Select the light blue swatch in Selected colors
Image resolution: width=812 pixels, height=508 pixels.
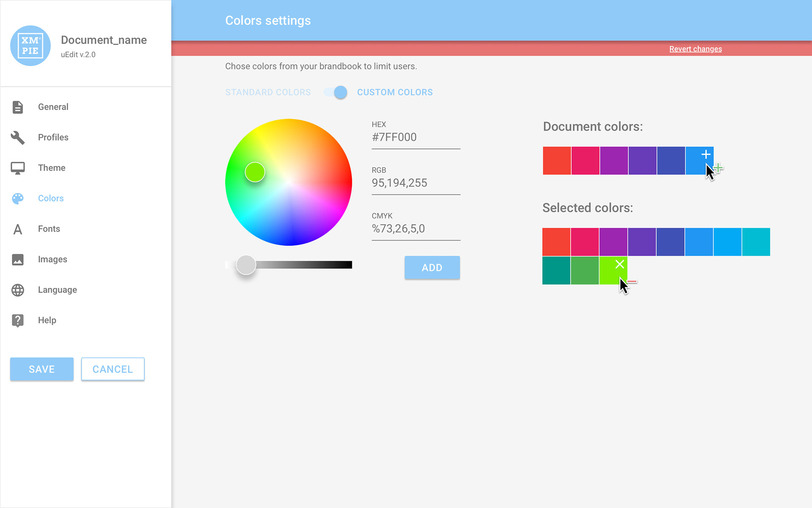click(727, 242)
